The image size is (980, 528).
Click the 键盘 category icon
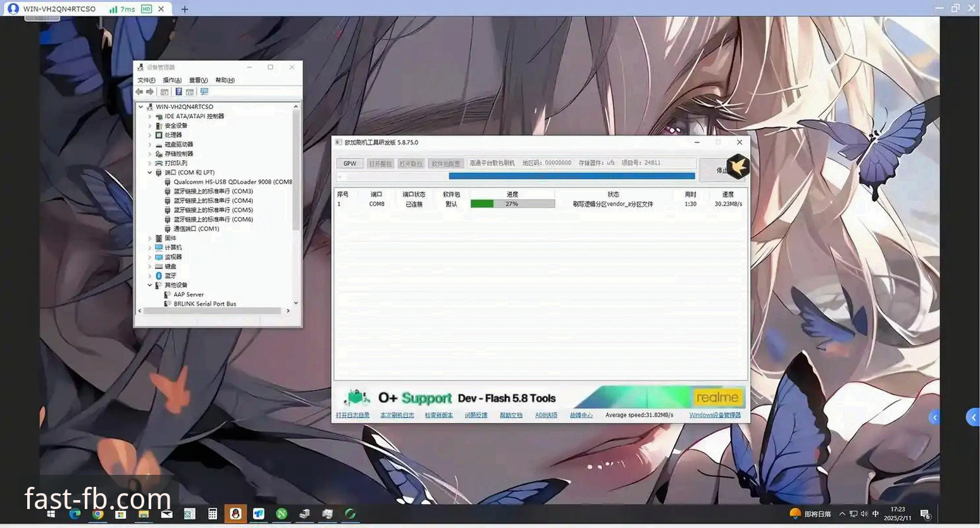(x=159, y=267)
